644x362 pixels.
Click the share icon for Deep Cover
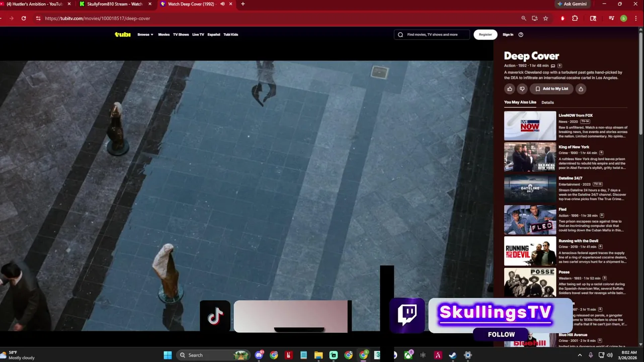(581, 89)
